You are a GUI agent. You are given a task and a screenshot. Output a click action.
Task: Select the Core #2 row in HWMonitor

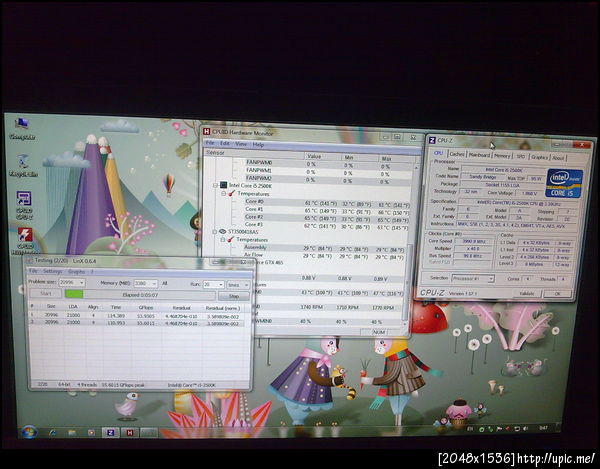[x=327, y=218]
